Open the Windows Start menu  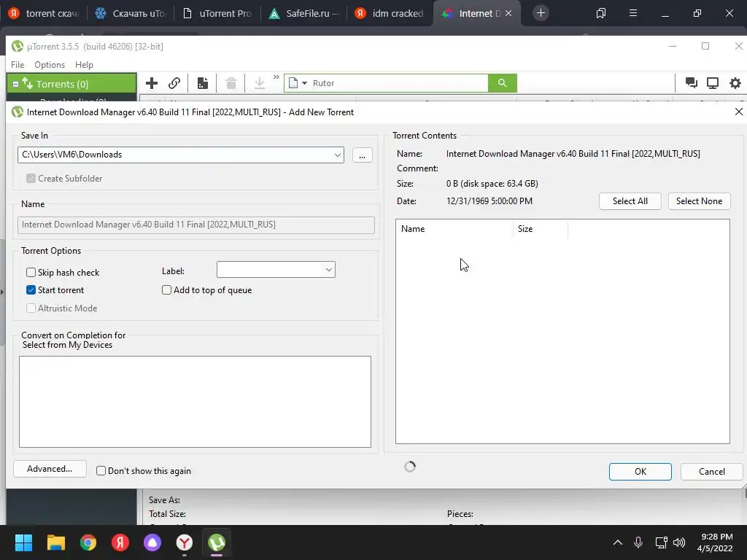point(23,542)
